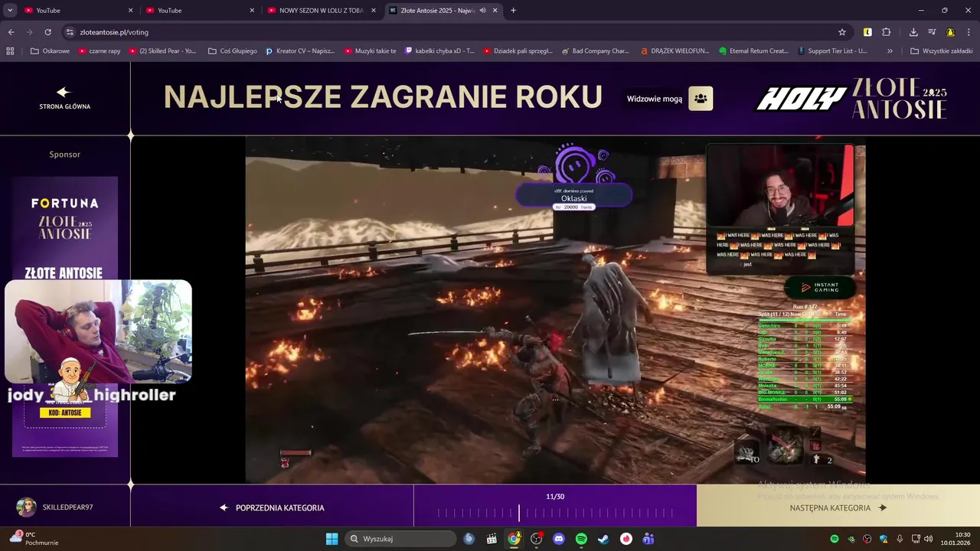Open Steam from taskbar
The width and height of the screenshot is (980, 551).
pos(603,539)
